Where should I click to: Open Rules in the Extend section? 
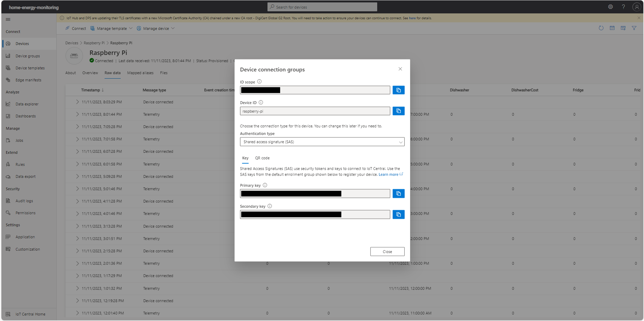(20, 164)
